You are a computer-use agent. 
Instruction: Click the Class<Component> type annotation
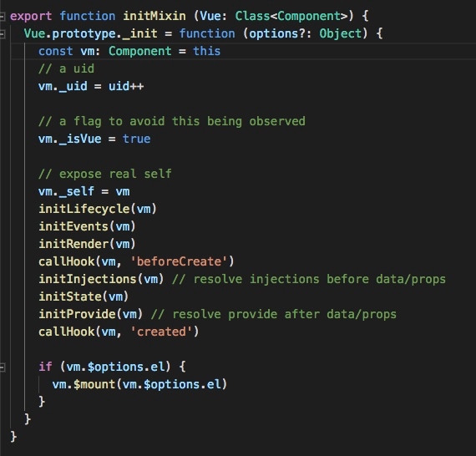pos(291,16)
